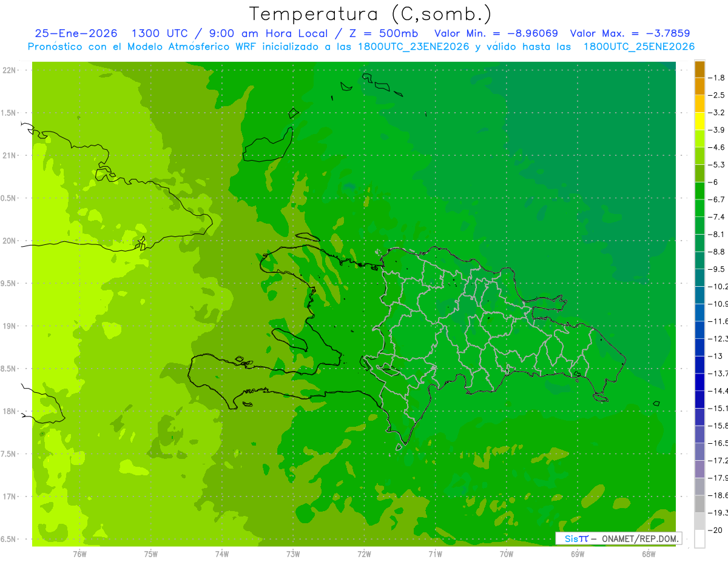Click the '71W' longitude label
The height and width of the screenshot is (562, 728).
435,554
